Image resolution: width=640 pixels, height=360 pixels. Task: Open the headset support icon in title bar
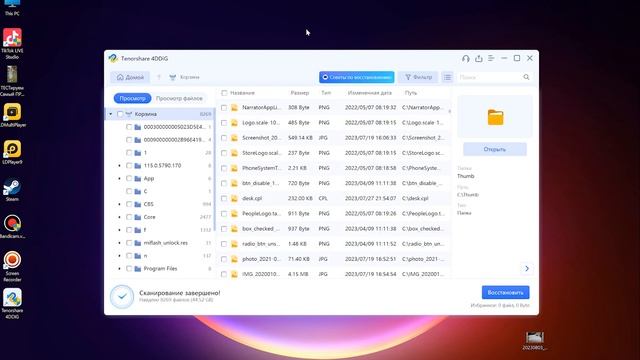[x=466, y=58]
